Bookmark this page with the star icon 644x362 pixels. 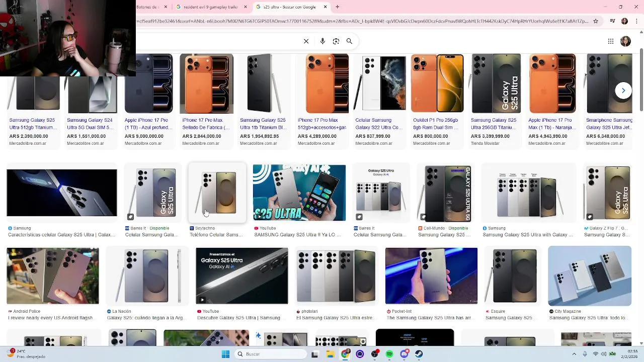[596, 21]
